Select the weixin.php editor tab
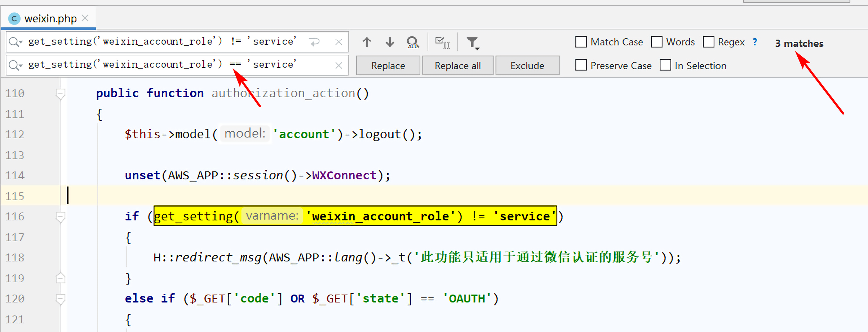The image size is (868, 332). (x=49, y=18)
